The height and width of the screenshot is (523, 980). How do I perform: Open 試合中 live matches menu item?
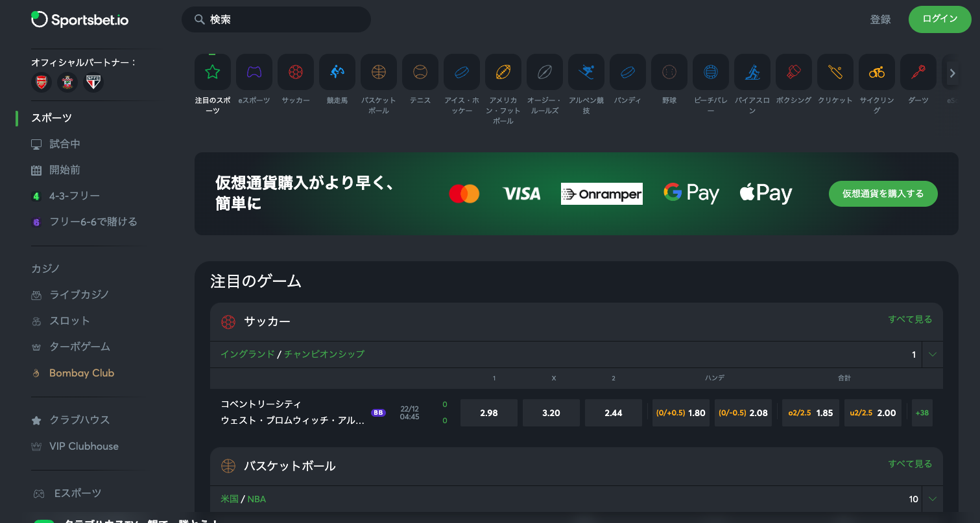56,144
